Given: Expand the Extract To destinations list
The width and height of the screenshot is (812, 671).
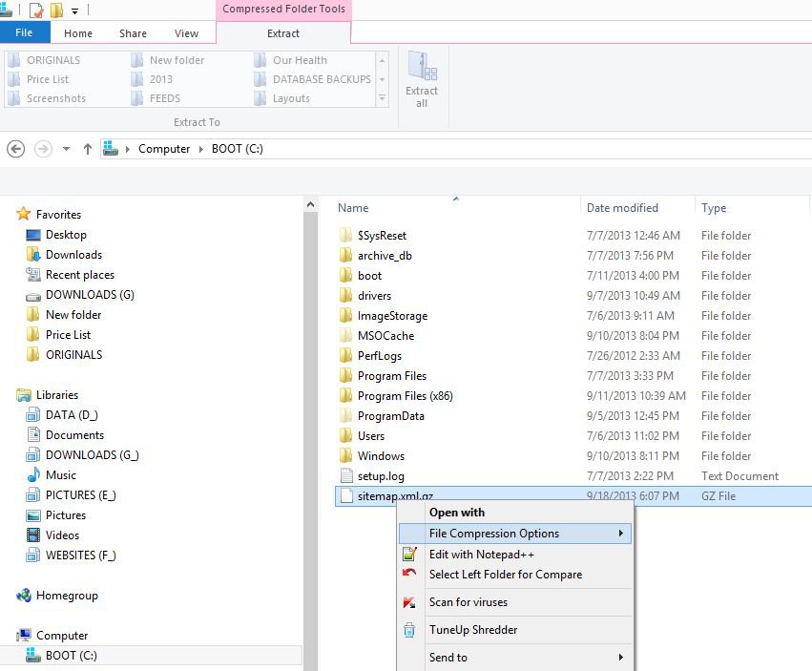Looking at the screenshot, I should (x=383, y=98).
